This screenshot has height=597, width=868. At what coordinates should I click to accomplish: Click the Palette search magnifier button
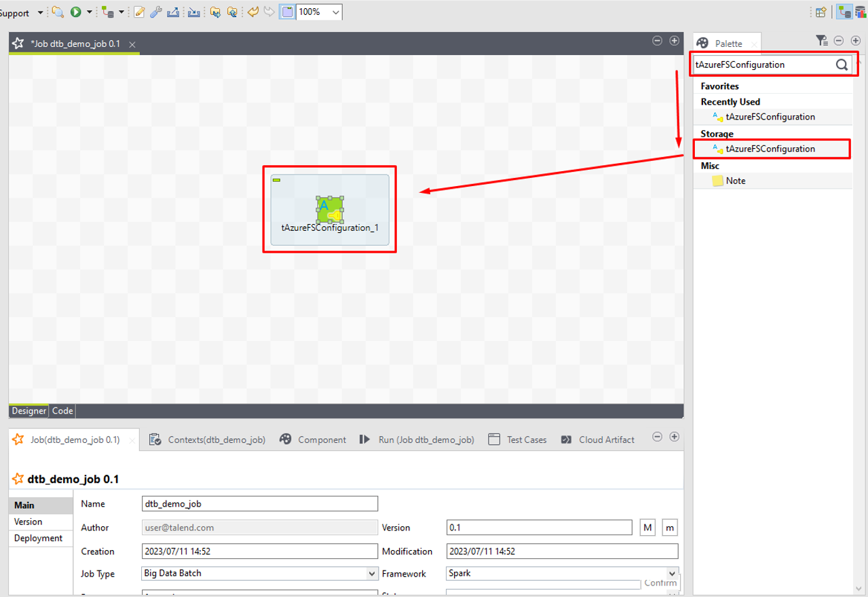coord(842,65)
